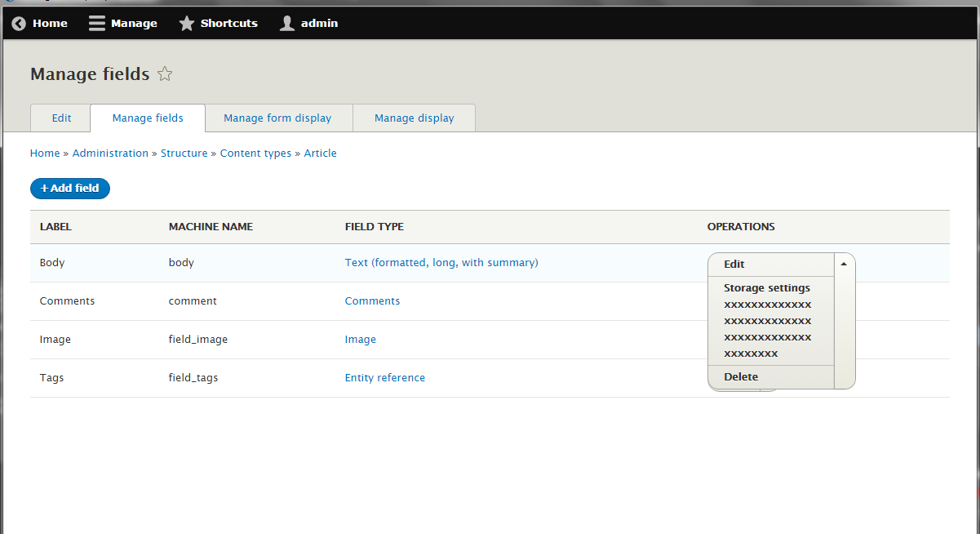The image size is (980, 534).
Task: Open the admin user account icon
Action: [x=286, y=23]
